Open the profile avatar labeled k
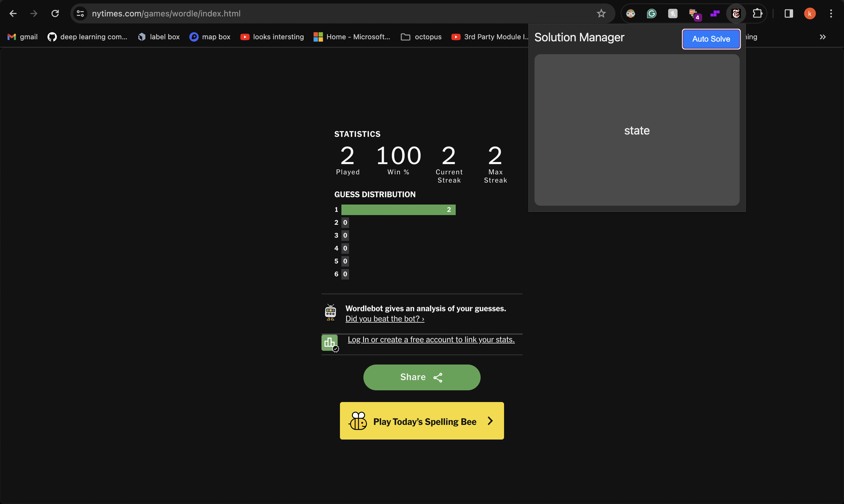The image size is (844, 504). coord(810,13)
